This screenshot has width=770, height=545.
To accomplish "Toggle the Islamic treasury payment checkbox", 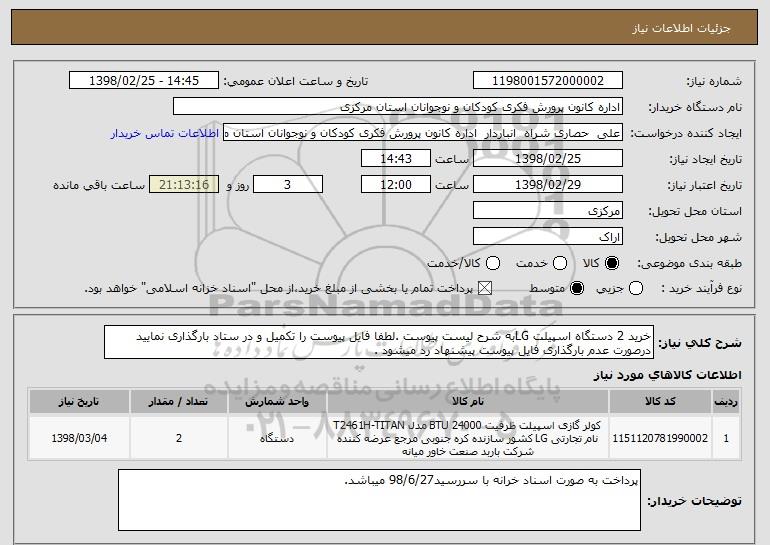I will [x=485, y=288].
